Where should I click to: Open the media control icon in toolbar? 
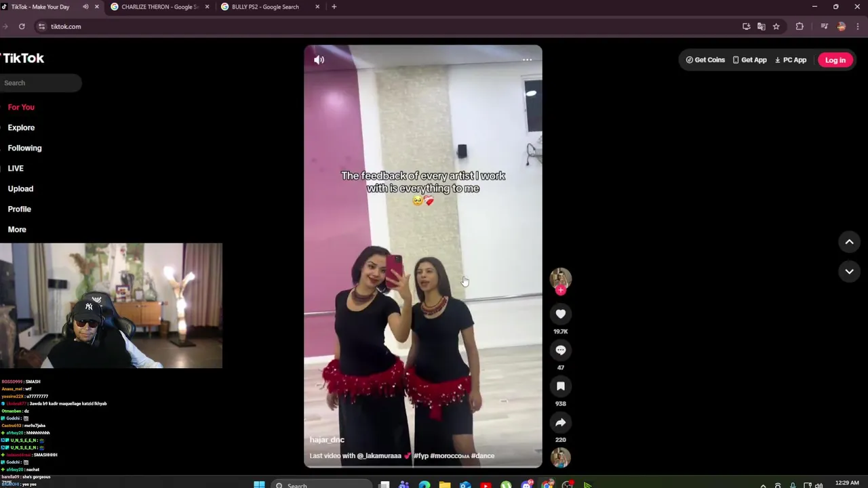pyautogui.click(x=824, y=26)
